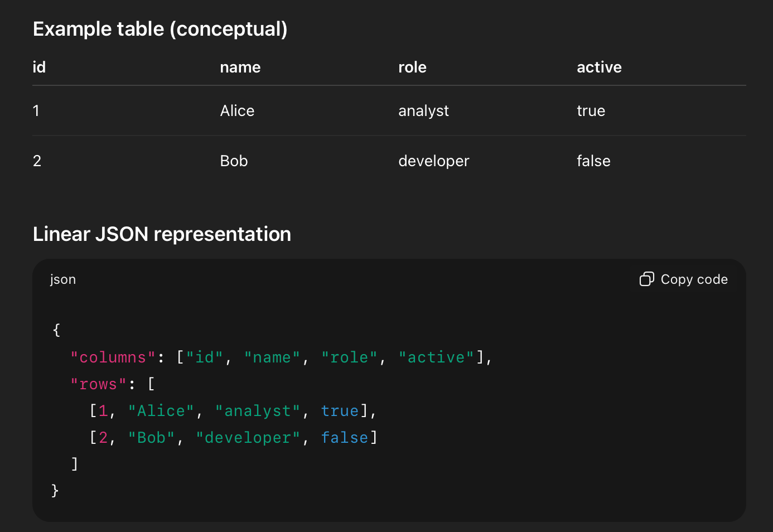Viewport: 773px width, 532px height.
Task: Click the true cell in the table's active column
Action: pos(591,111)
